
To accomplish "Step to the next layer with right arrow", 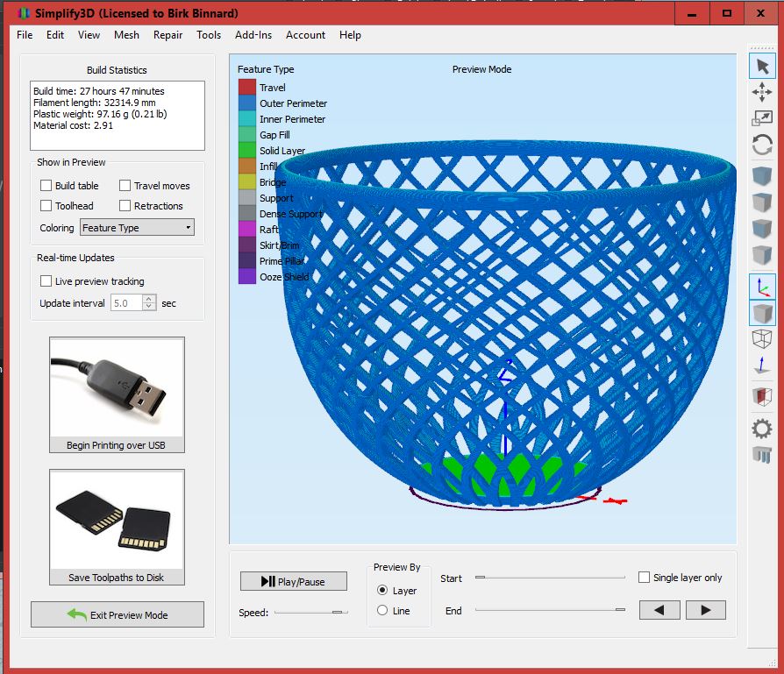I will point(705,610).
